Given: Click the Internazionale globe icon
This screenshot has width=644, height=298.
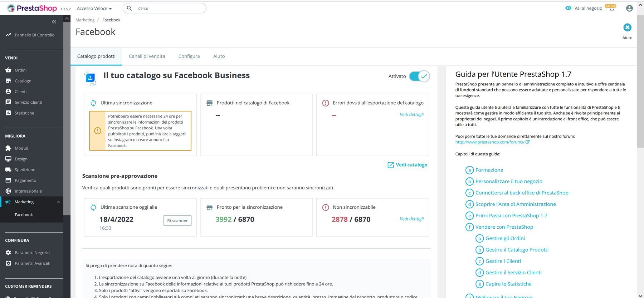Looking at the screenshot, I should coord(8,191).
